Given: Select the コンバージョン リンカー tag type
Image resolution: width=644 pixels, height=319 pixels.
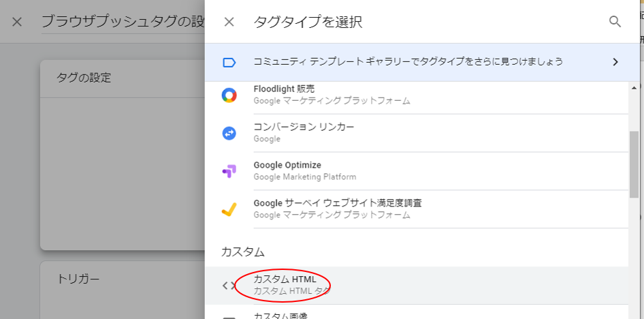Looking at the screenshot, I should [416, 133].
